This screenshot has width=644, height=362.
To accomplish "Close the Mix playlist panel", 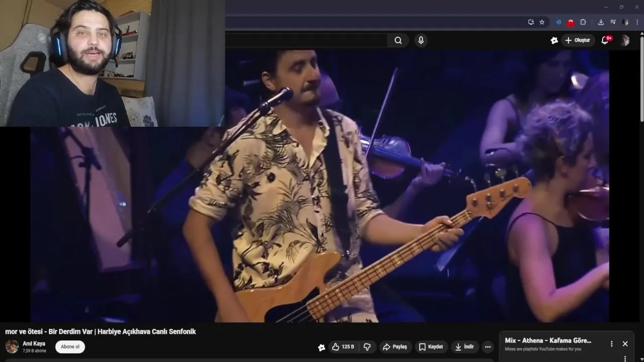I will pos(625,344).
